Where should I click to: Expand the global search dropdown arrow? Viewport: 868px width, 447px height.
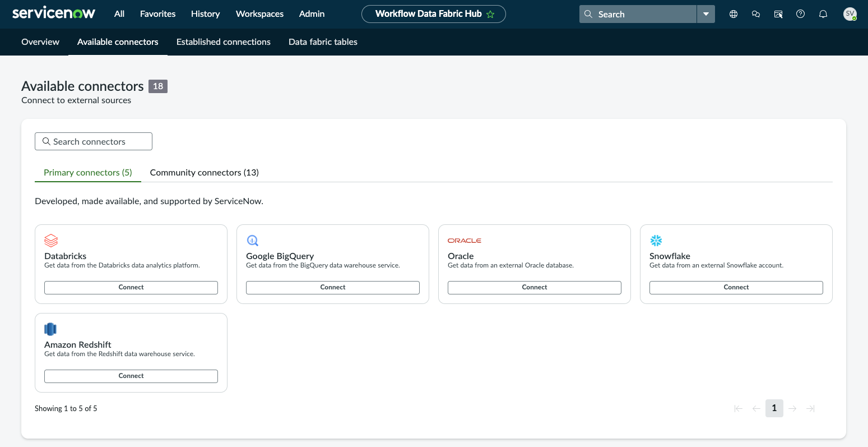[x=706, y=14]
